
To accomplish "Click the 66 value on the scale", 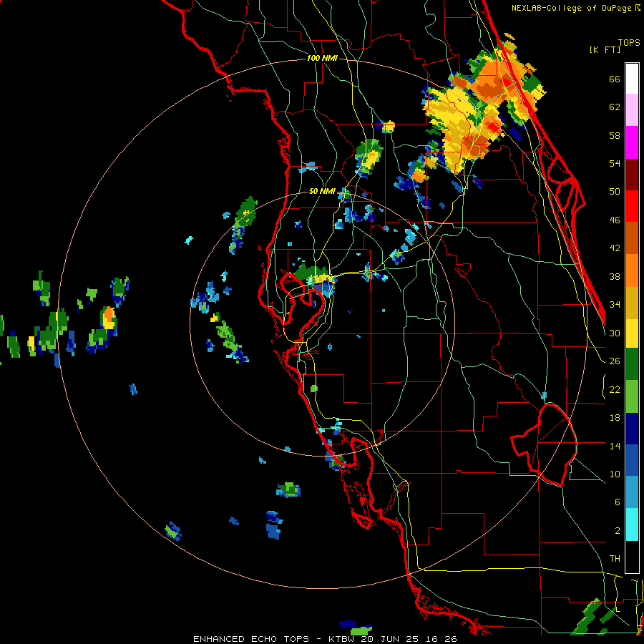I will click(x=615, y=79).
